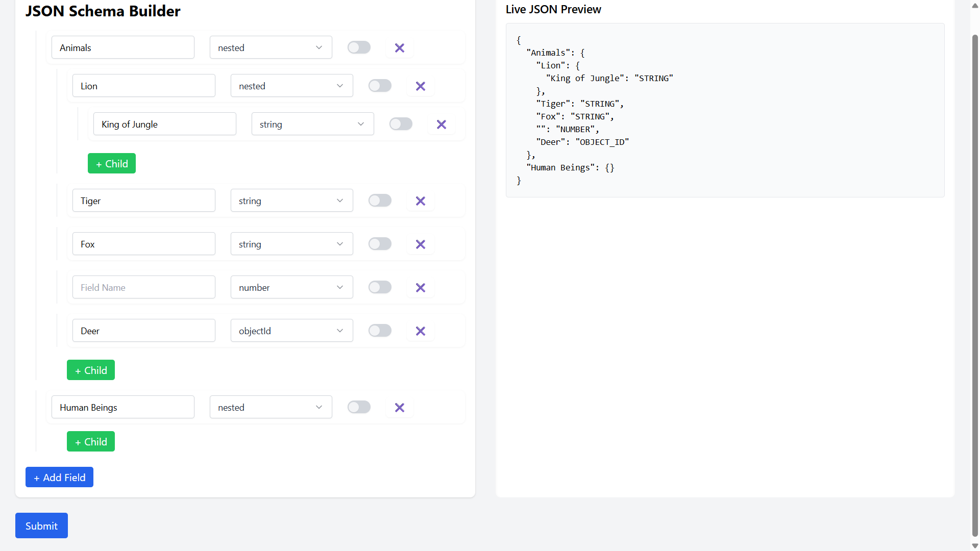Screen dimensions: 980x551
Task: Toggle the switch beside Fox
Action: point(380,244)
